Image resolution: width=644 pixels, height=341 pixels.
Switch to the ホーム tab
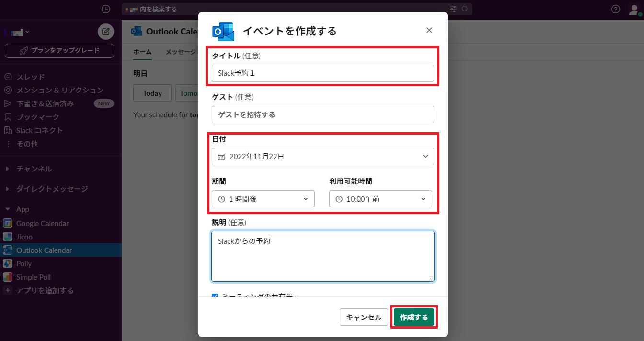click(142, 52)
